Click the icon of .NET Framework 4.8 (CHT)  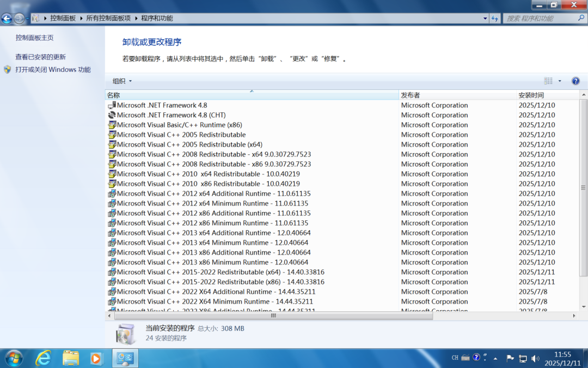pos(112,115)
